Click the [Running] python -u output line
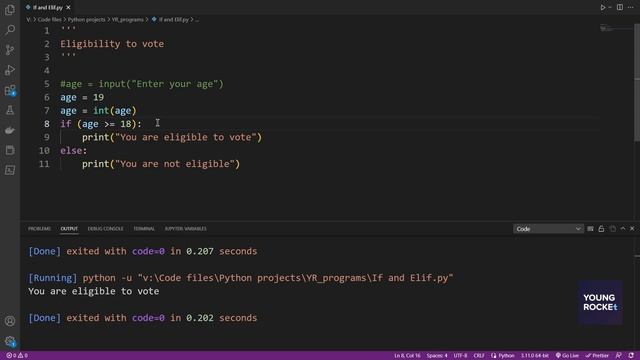The width and height of the screenshot is (640, 360). (x=240, y=278)
